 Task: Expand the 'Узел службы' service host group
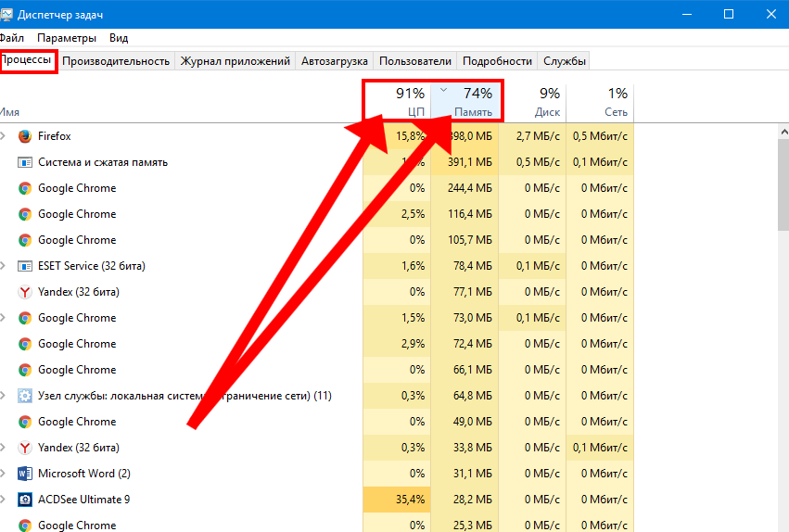click(x=3, y=396)
